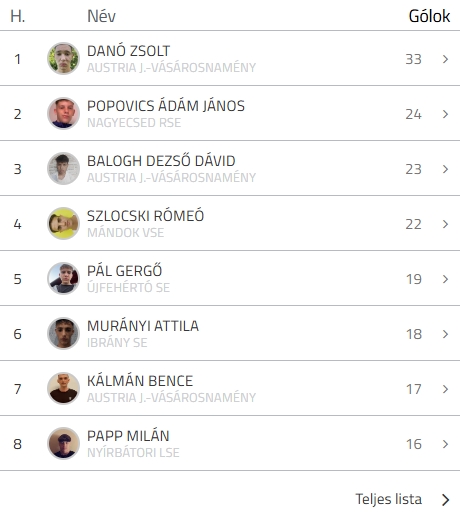Screen dimensions: 460x514
Task: Click the chevron beside Papp Milán's 16 goals
Action: point(445,444)
